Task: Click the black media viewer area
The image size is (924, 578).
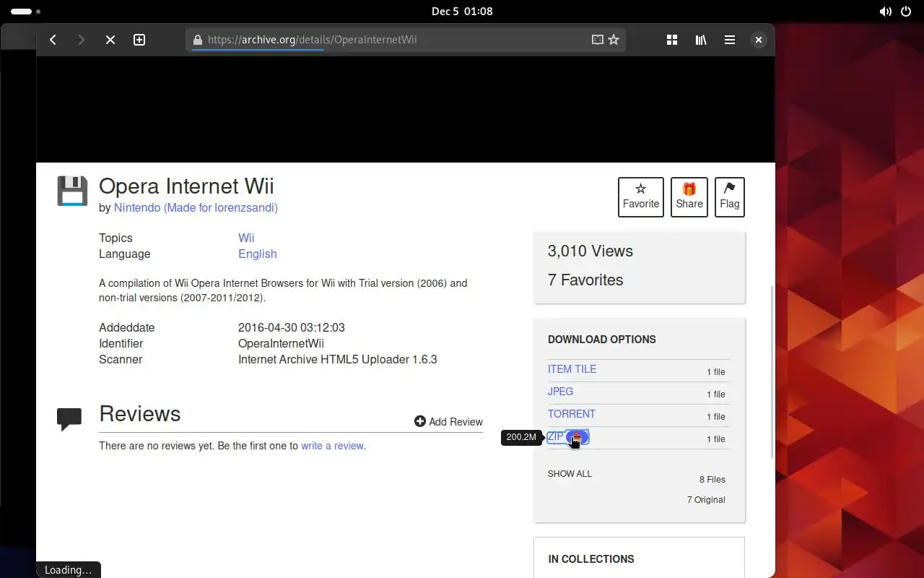Action: 405,109
